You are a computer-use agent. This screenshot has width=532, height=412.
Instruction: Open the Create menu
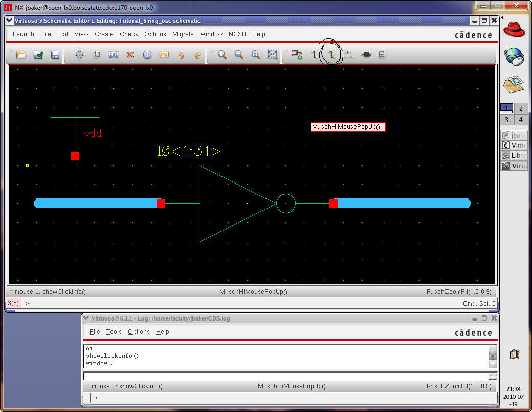point(104,34)
